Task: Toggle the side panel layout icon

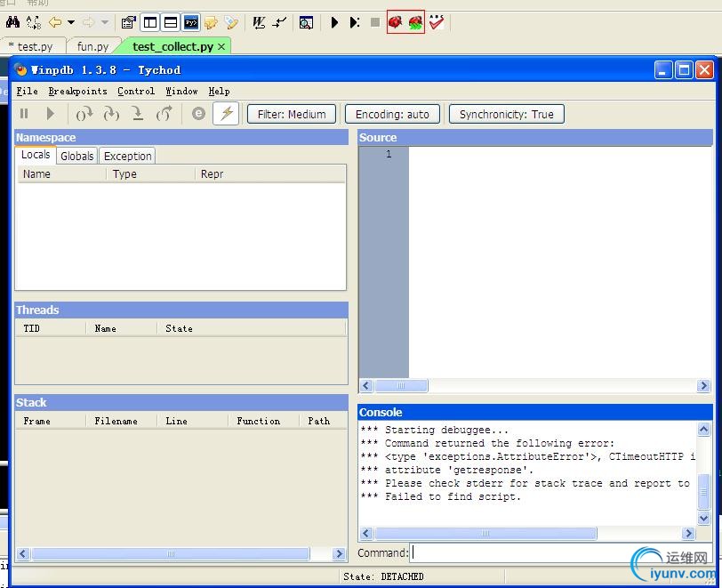Action: (x=149, y=22)
